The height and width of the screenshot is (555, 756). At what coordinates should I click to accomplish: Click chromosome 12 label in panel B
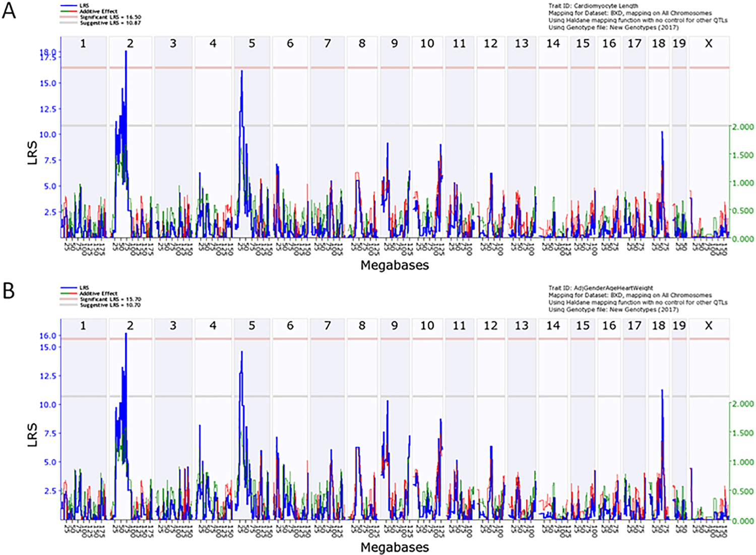pos(490,326)
